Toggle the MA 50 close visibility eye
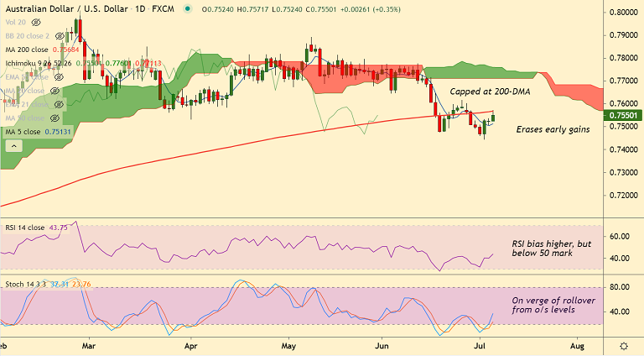The width and height of the screenshot is (644, 356). click(x=55, y=118)
